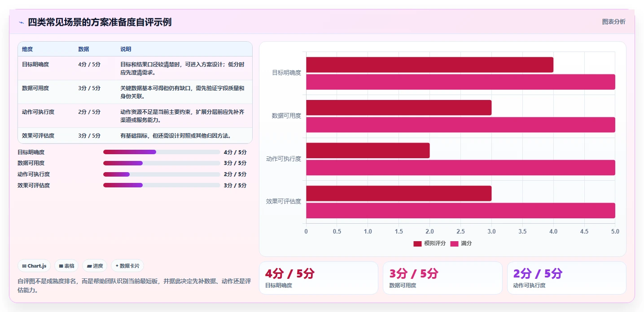The width and height of the screenshot is (644, 312).
Task: Click the 效果可评估度 progress bar
Action: [162, 185]
